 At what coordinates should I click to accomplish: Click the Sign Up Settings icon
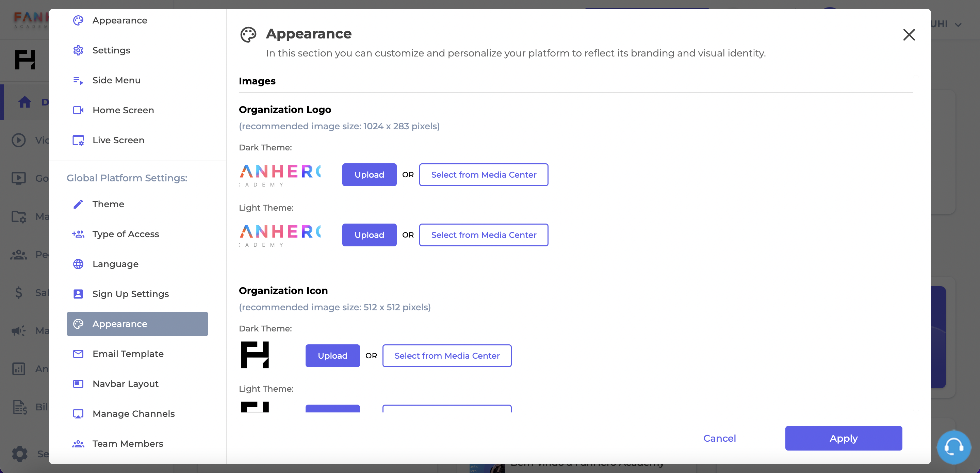[78, 294]
